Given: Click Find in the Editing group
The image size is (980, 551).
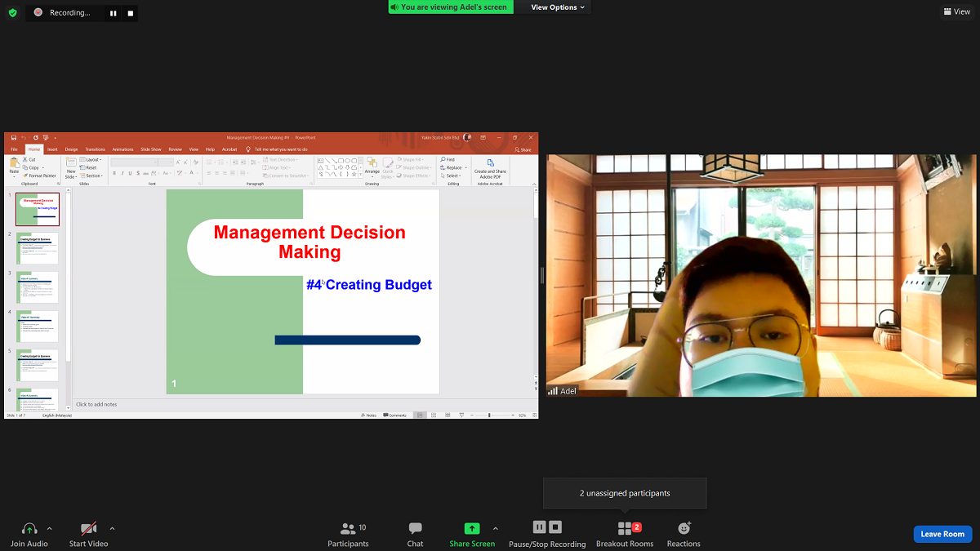Looking at the screenshot, I should [x=448, y=159].
